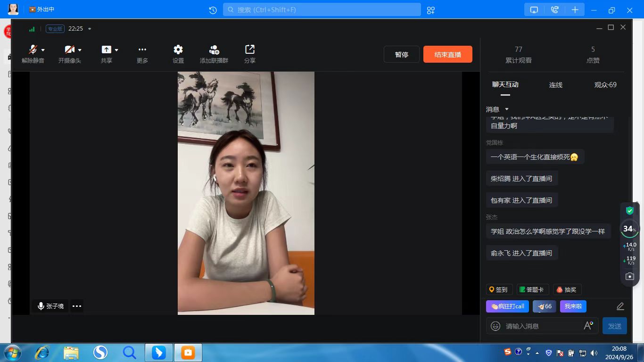Pause the live stream with 暂停
Screen dimensions: 644x362
[401, 54]
